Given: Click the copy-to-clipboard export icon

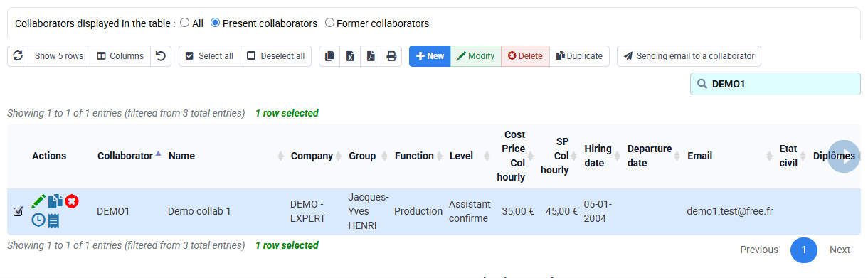Looking at the screenshot, I should pos(329,56).
